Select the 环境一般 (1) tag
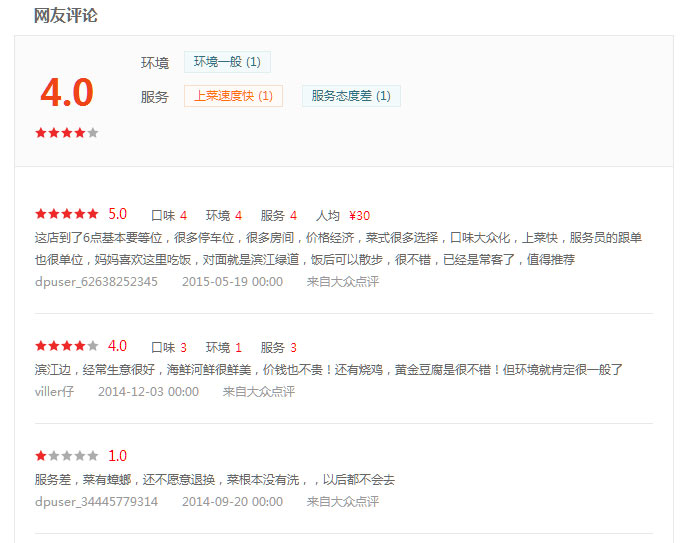Image resolution: width=688 pixels, height=543 pixels. click(x=227, y=62)
